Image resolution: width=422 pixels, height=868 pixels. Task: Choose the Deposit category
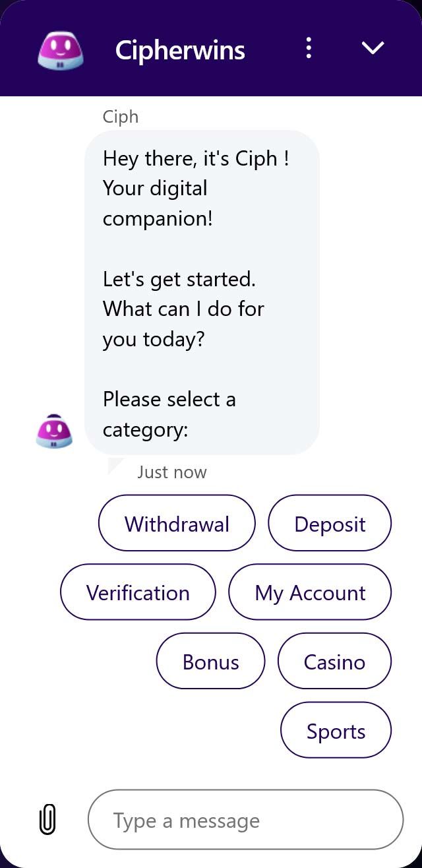[330, 524]
